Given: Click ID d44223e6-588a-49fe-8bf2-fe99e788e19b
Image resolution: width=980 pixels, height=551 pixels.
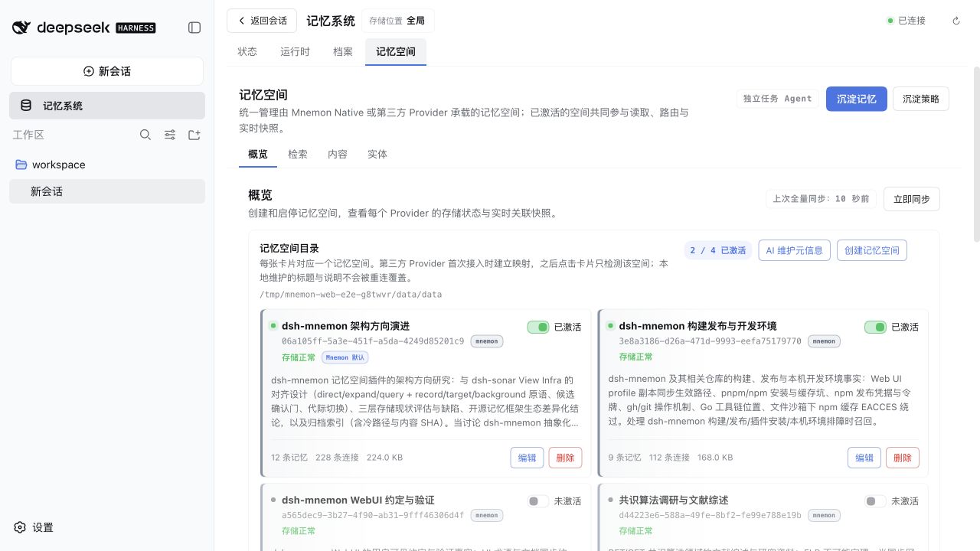Looking at the screenshot, I should 710,515.
